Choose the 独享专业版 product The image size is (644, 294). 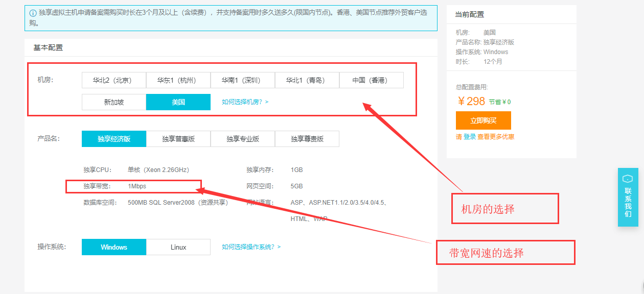(x=242, y=139)
